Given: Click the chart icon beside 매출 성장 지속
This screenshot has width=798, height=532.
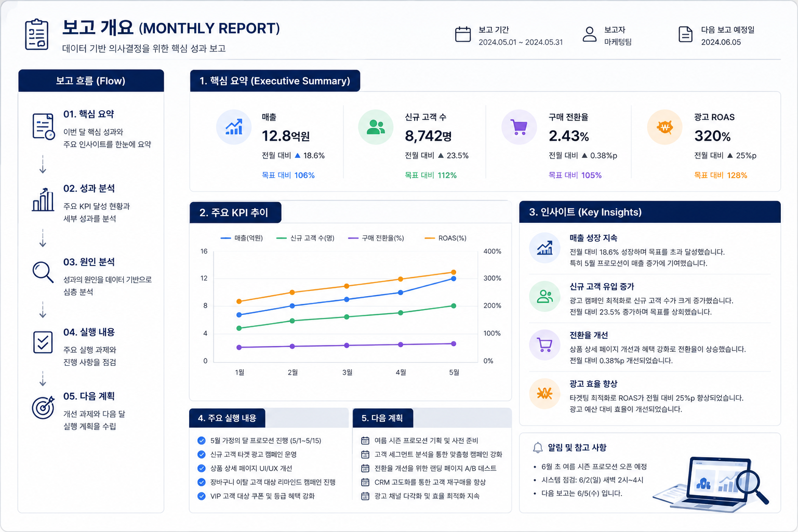Looking at the screenshot, I should pos(544,248).
